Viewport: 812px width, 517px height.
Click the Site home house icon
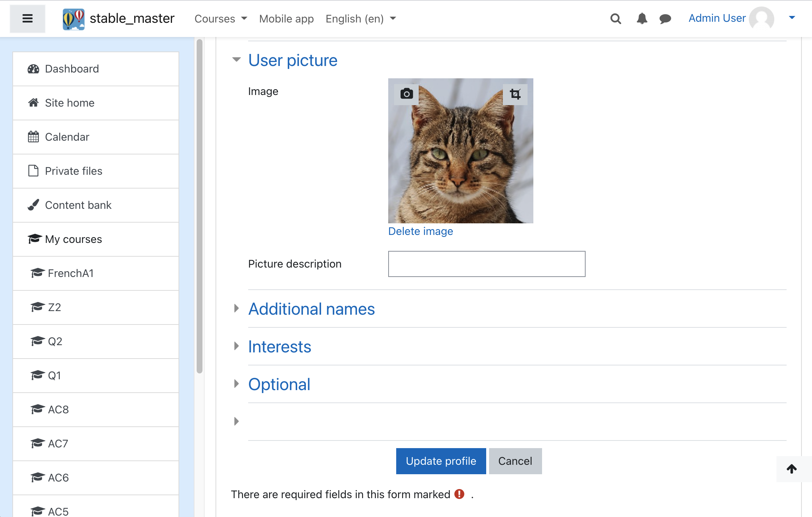tap(33, 103)
